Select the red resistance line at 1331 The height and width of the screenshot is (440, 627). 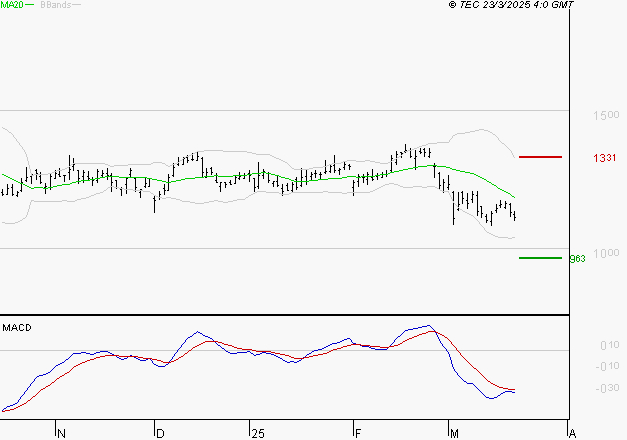click(x=540, y=157)
